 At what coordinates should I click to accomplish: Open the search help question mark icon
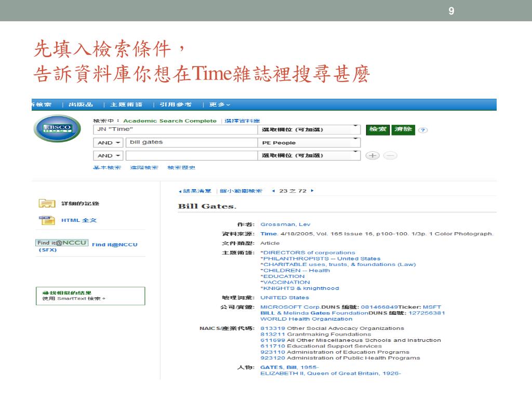[x=423, y=130]
